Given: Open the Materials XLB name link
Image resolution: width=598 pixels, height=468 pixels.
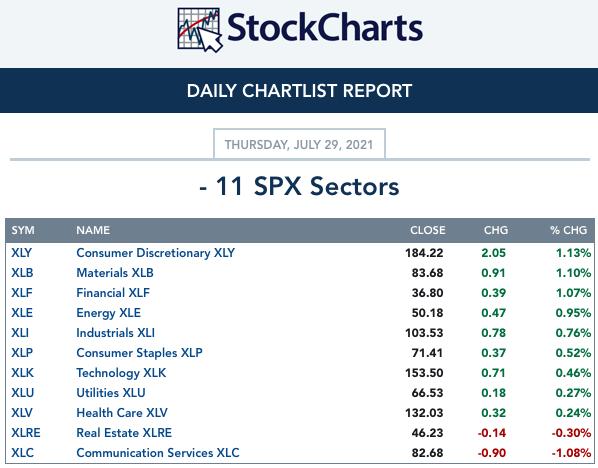Looking at the screenshot, I should pyautogui.click(x=115, y=273).
